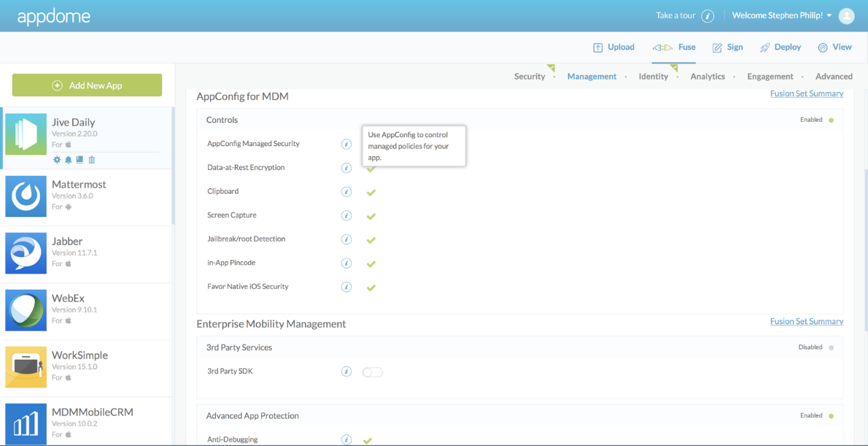Click info icon next to Screen Capture
Screen dimensions: 868x446
[346, 215]
